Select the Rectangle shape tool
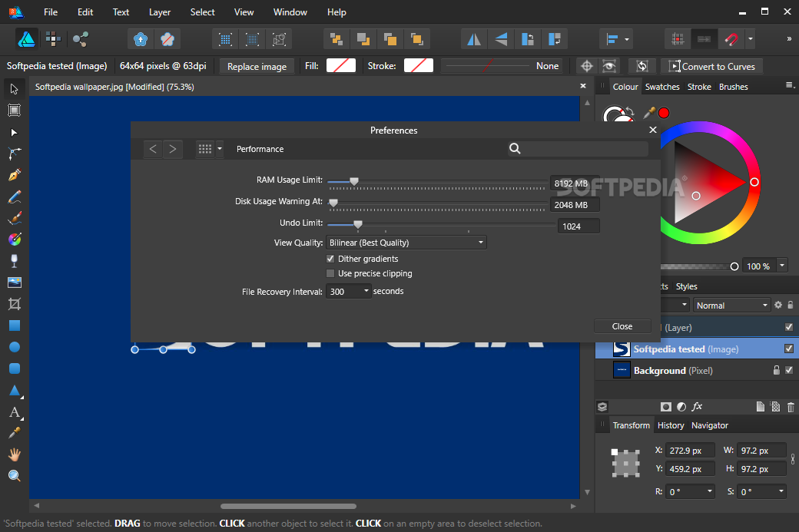Screen dimensions: 799x532 coord(15,325)
